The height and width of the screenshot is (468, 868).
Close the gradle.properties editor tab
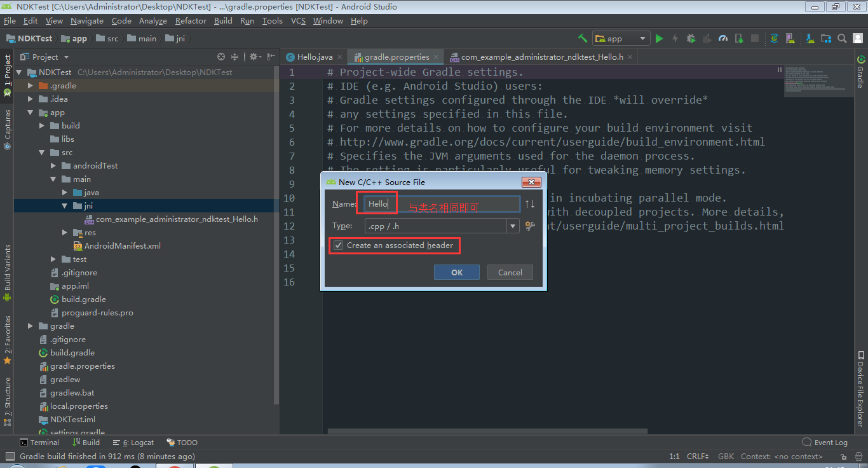[437, 57]
